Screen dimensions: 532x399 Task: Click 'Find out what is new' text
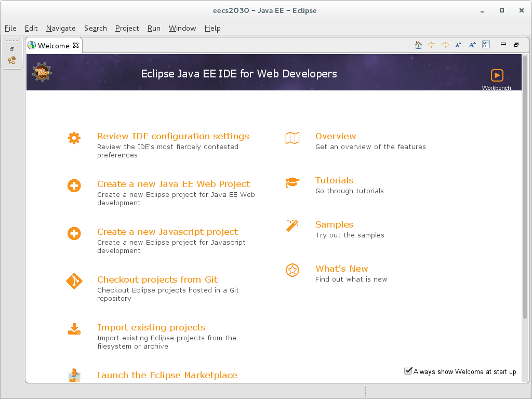[351, 279]
